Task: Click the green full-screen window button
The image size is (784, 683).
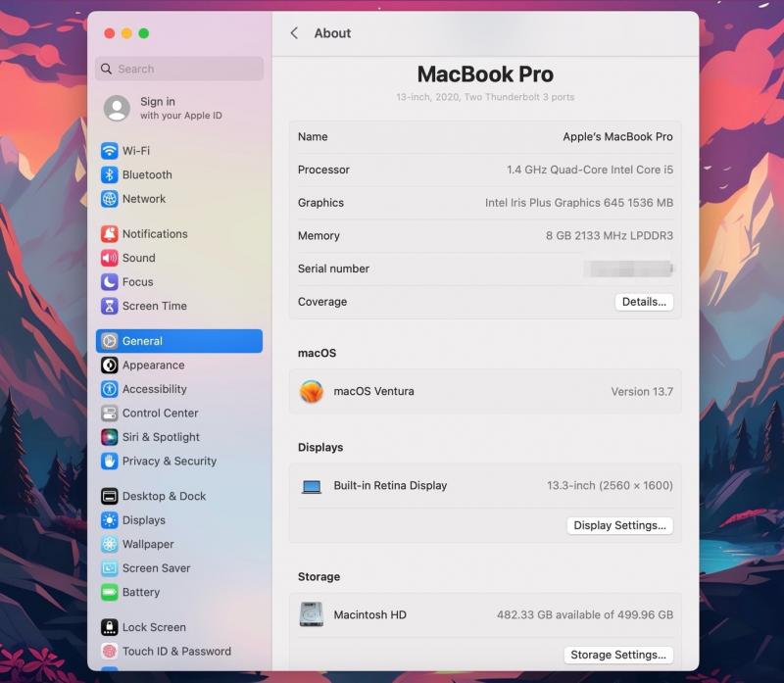Action: [x=143, y=33]
